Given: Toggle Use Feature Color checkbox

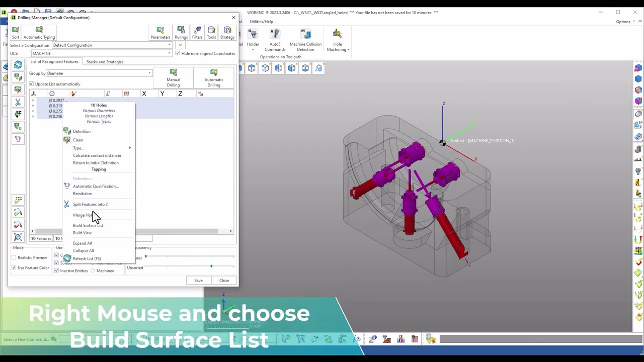Looking at the screenshot, I should click(14, 267).
